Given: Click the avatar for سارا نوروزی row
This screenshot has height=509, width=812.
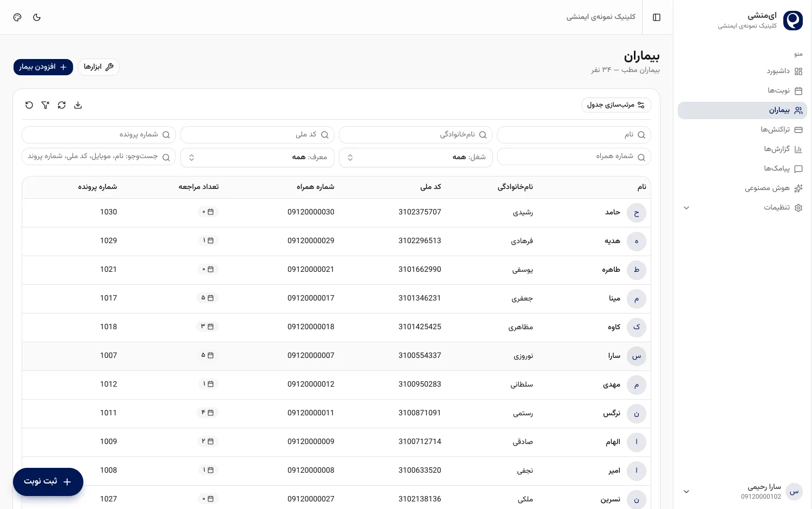Looking at the screenshot, I should pos(637,356).
